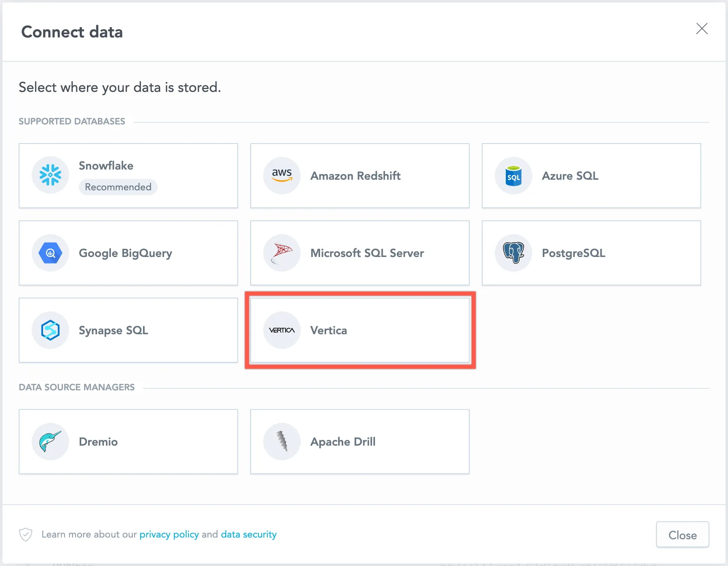Click the aws icon beside Amazon Redshift
The height and width of the screenshot is (566, 728).
[282, 175]
